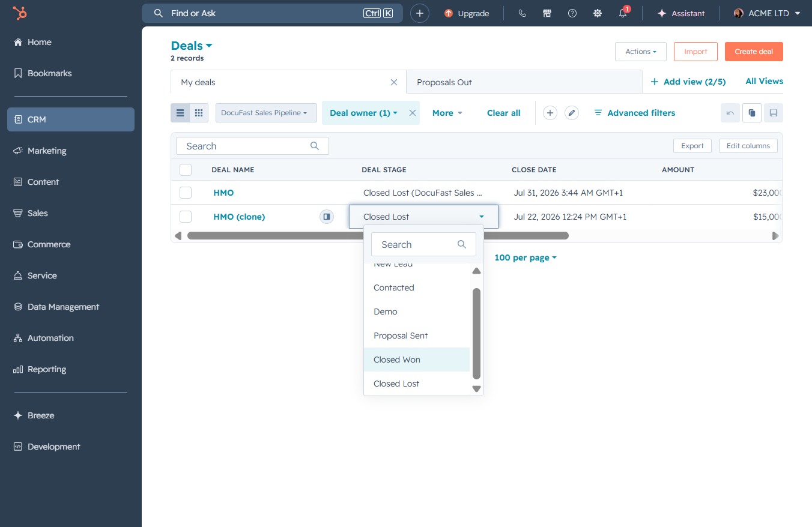Focus the Find or Ask search bar
The image size is (812, 527).
pyautogui.click(x=272, y=13)
